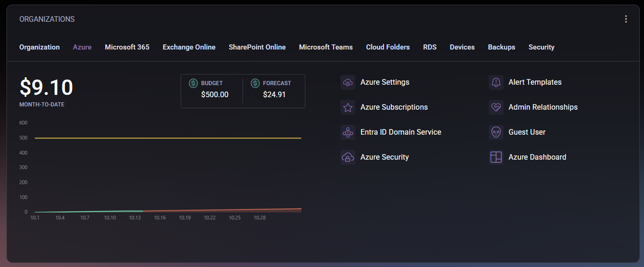644x267 pixels.
Task: Click the Azure Dashboard layout icon
Action: 496,157
